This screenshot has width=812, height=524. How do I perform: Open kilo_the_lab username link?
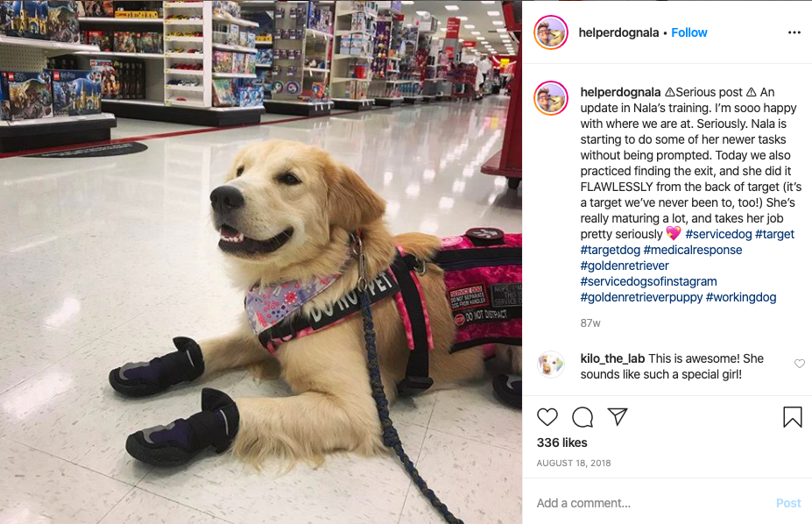click(612, 358)
